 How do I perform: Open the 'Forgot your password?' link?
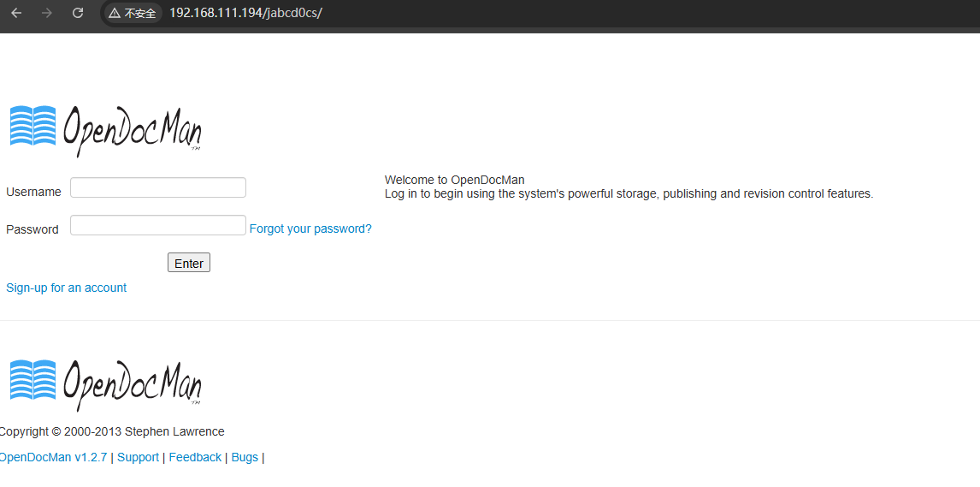310,229
